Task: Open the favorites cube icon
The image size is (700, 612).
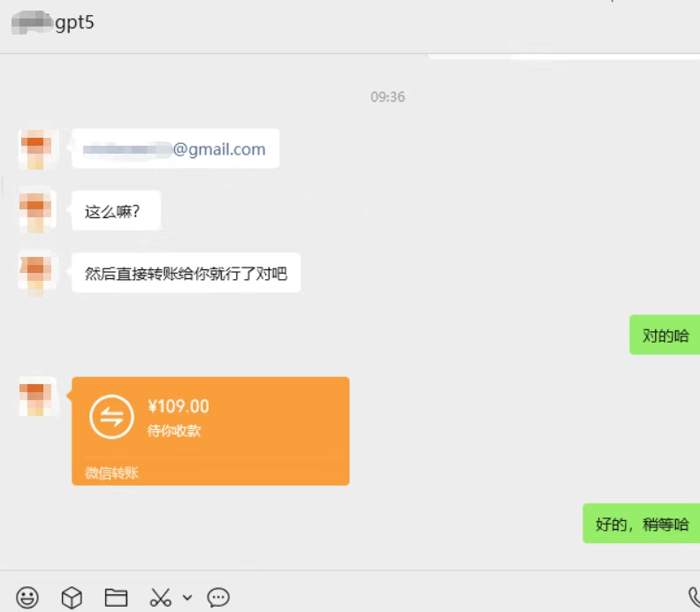Action: pyautogui.click(x=72, y=597)
